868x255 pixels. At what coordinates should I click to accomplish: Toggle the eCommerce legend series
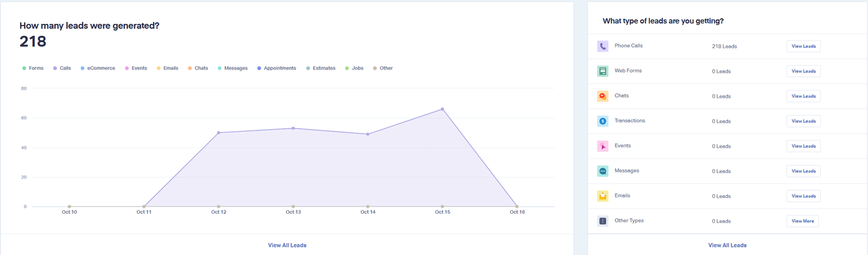98,68
